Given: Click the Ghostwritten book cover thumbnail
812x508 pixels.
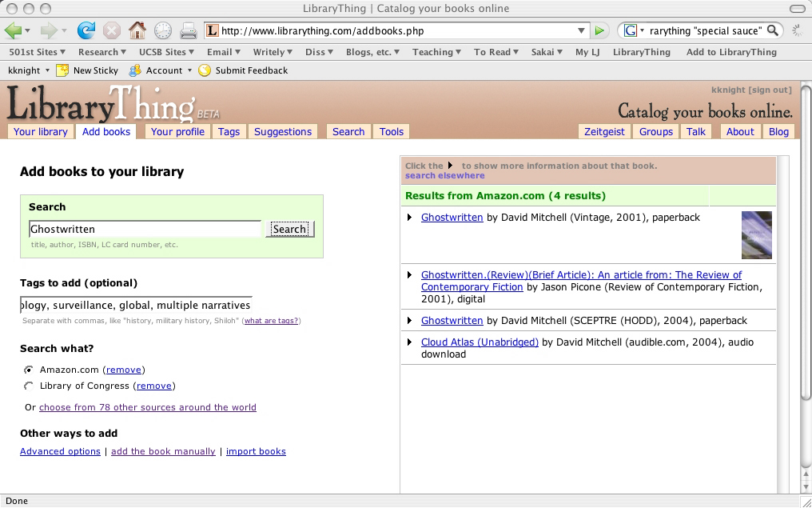Looking at the screenshot, I should tap(756, 235).
